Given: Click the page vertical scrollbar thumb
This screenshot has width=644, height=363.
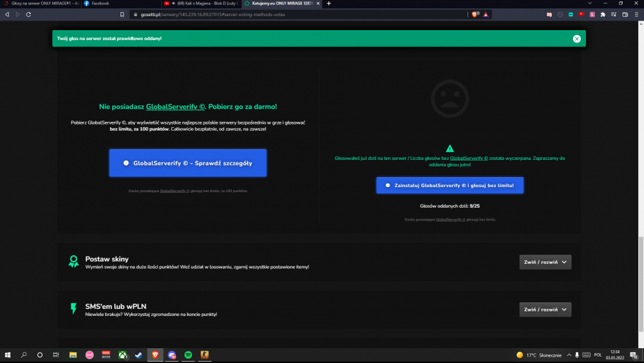Looking at the screenshot, I should point(641,284).
